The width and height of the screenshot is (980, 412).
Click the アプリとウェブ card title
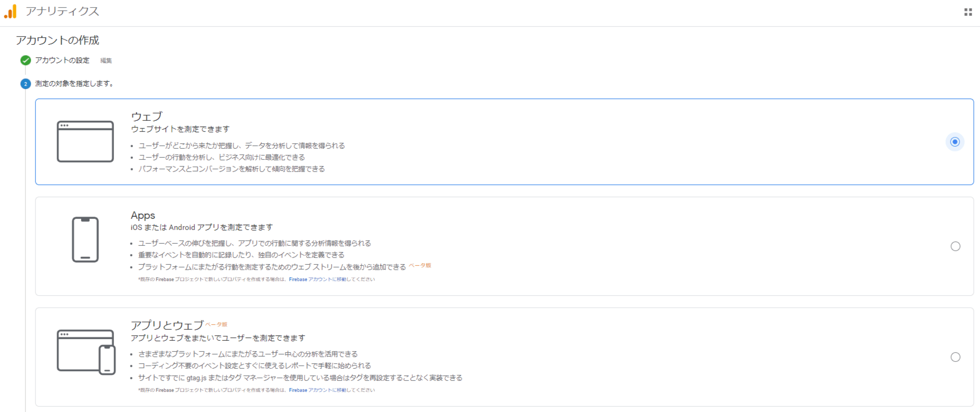[167, 325]
